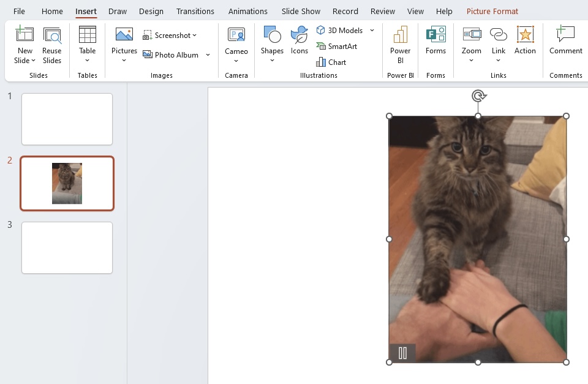Select the Insert tab
588x384 pixels.
point(86,11)
